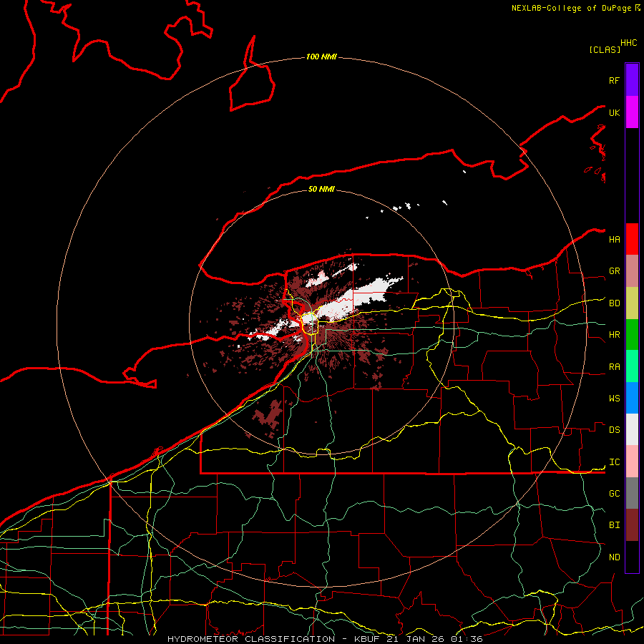Click the RF legend label
The height and width of the screenshot is (644, 644).
tap(614, 80)
